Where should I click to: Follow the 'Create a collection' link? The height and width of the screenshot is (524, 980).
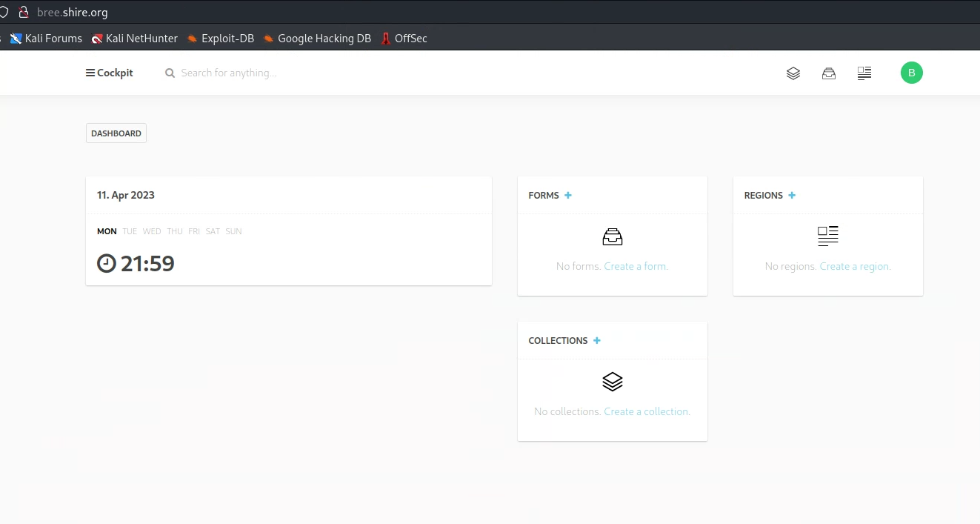pos(647,411)
